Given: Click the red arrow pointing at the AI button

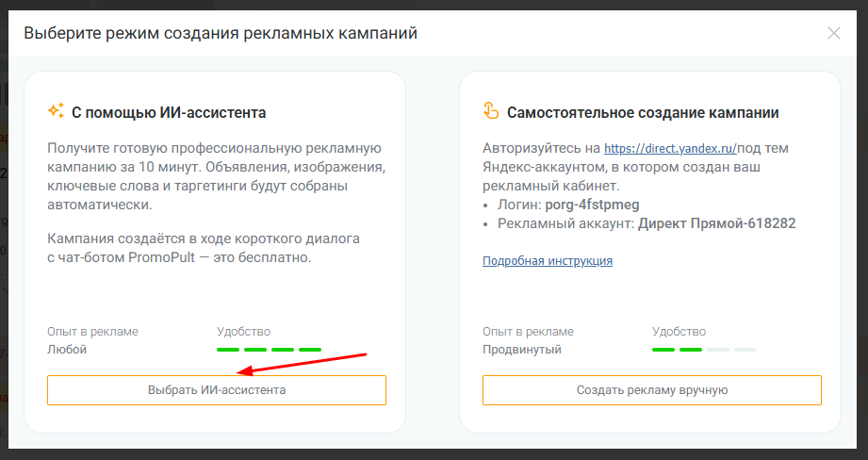Looking at the screenshot, I should [x=300, y=364].
